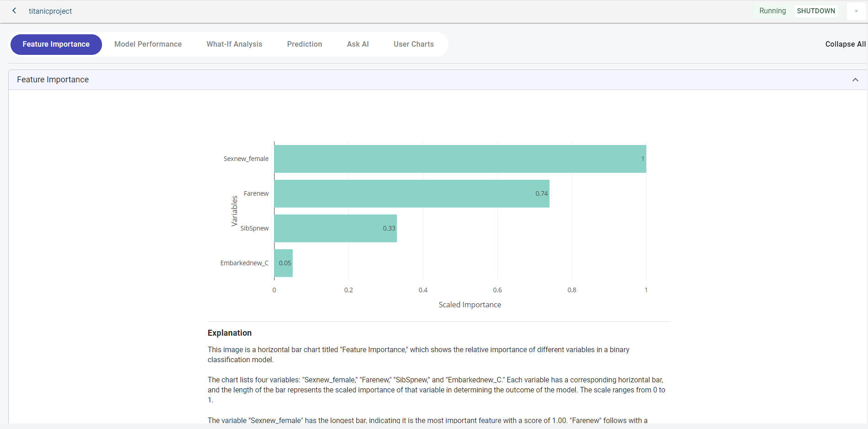Screen dimensions: 868x429
Task: Click the titanicproject project title
Action: 50,11
